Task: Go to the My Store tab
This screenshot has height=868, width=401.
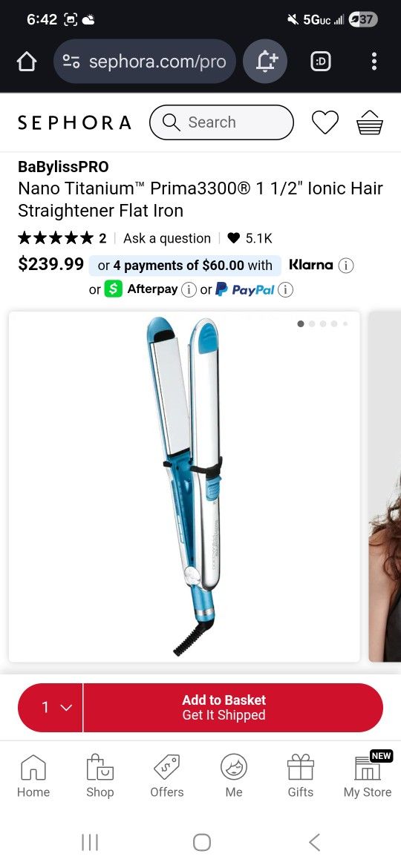Action: (368, 776)
